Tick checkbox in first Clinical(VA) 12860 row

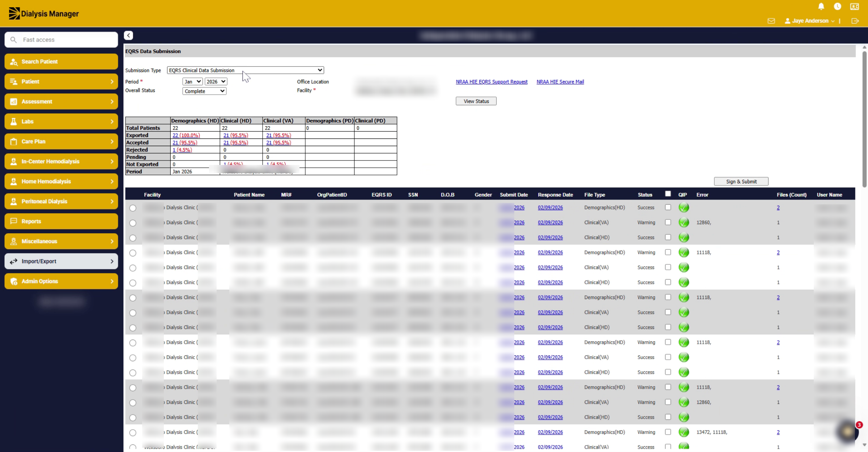[x=668, y=222]
